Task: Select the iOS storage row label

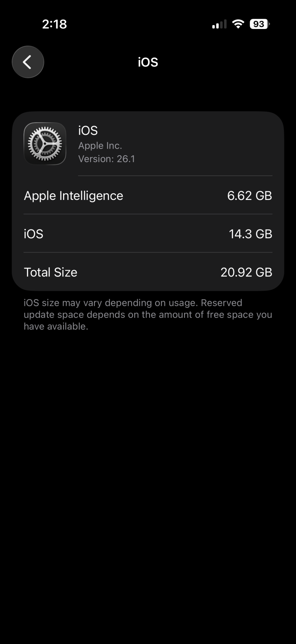Action: coord(33,234)
